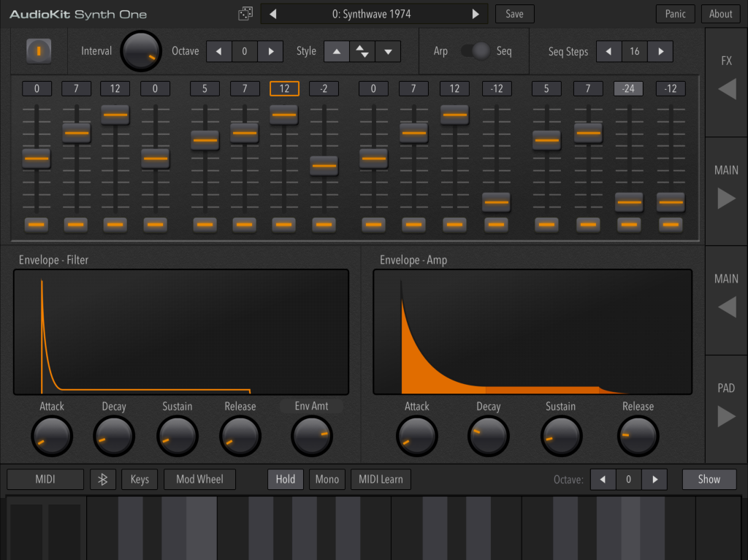This screenshot has height=560, width=748.
Task: Click the Filter Env Amt knob
Action: (x=312, y=437)
